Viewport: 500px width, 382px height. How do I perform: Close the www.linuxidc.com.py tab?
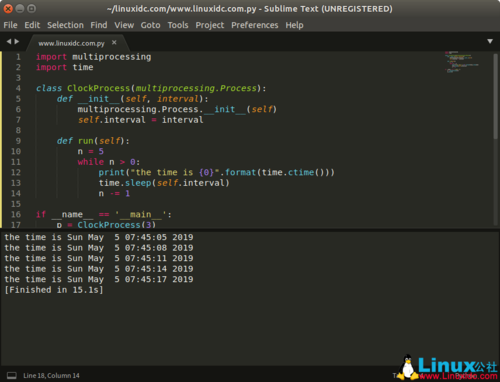pyautogui.click(x=114, y=42)
